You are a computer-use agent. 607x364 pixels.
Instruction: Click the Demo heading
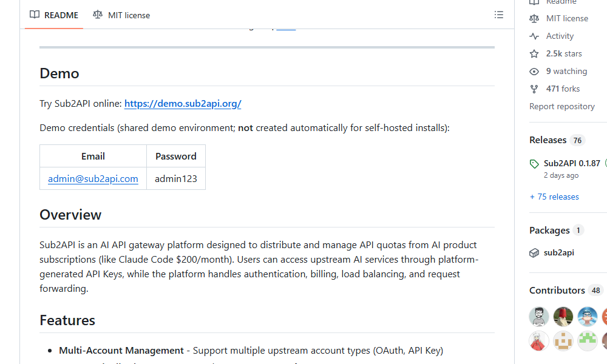point(59,73)
